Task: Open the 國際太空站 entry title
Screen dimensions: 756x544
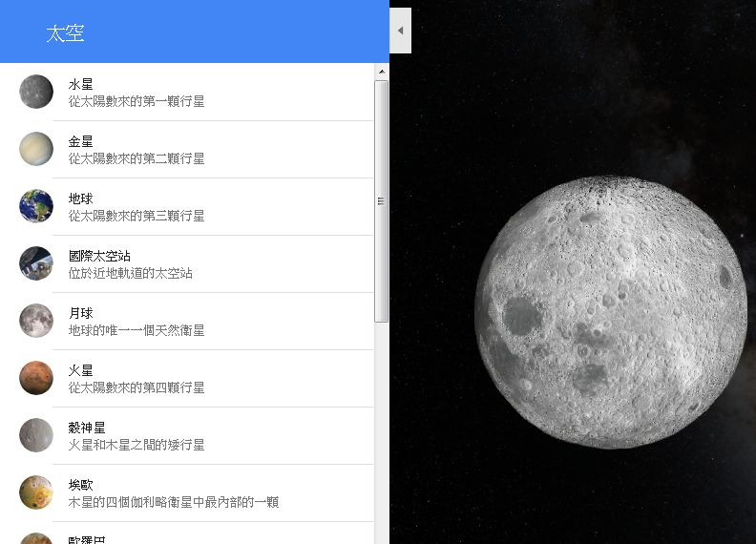Action: [x=99, y=256]
